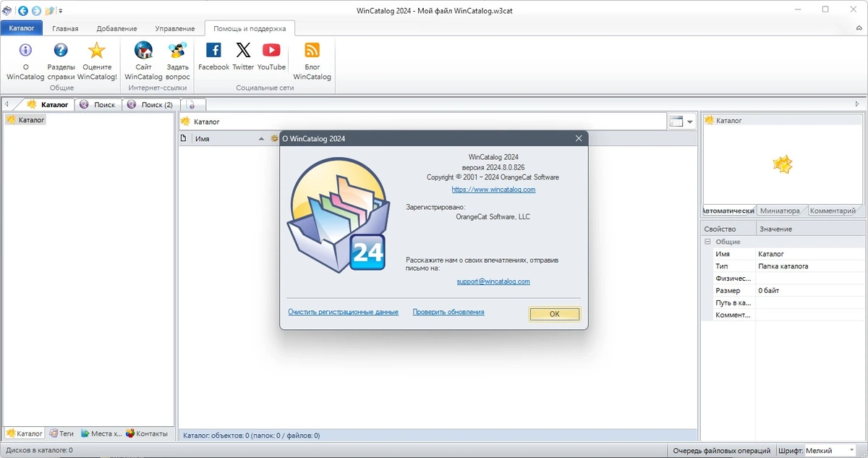
Task: Open the https://www.wincatalog.com link
Action: [x=493, y=190]
